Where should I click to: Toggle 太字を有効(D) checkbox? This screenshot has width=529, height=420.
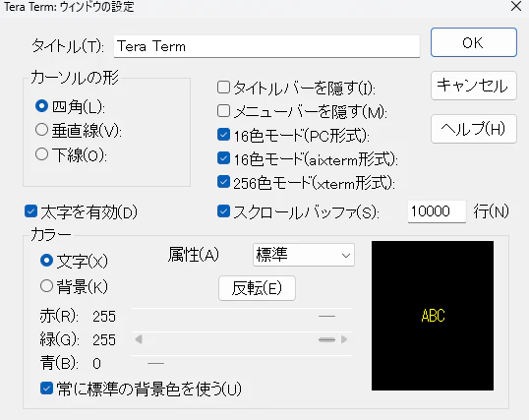tap(30, 211)
